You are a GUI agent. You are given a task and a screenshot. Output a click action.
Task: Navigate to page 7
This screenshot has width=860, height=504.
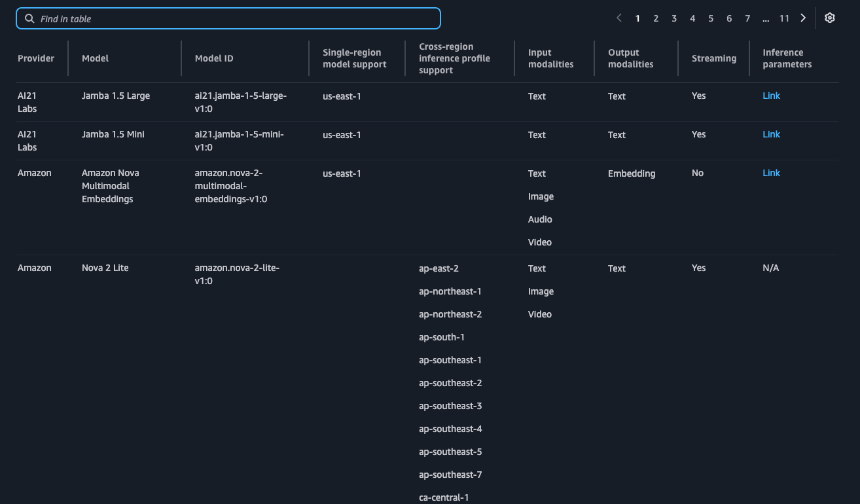tap(747, 19)
